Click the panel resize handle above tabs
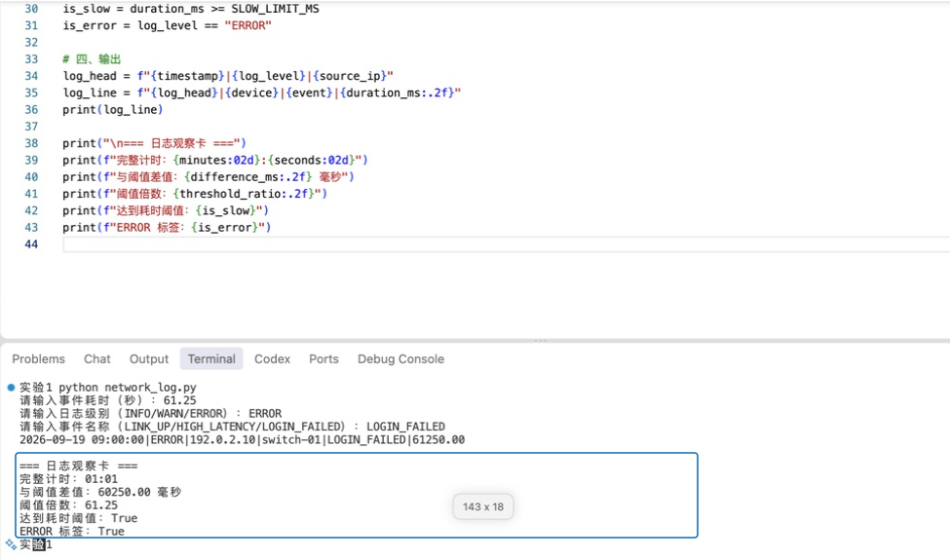Image resolution: width=950 pixels, height=560 pixels. tap(541, 341)
